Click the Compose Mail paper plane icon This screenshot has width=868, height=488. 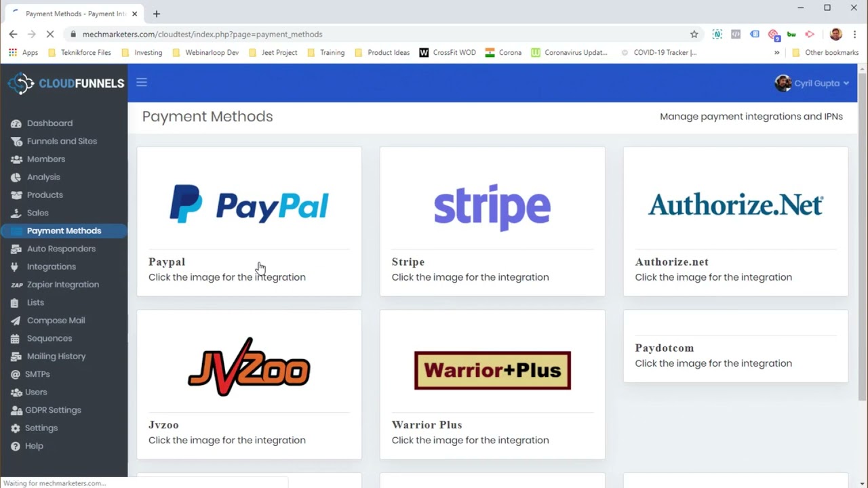click(x=16, y=321)
